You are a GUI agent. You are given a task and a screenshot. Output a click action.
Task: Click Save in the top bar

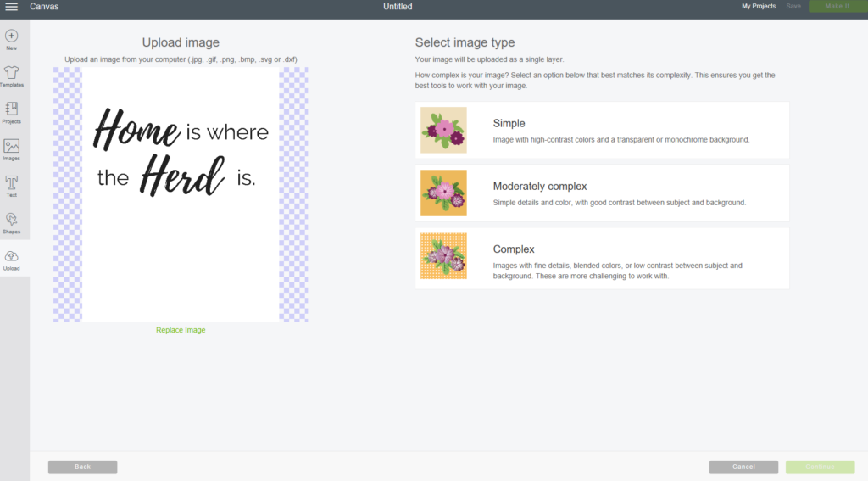pyautogui.click(x=793, y=6)
